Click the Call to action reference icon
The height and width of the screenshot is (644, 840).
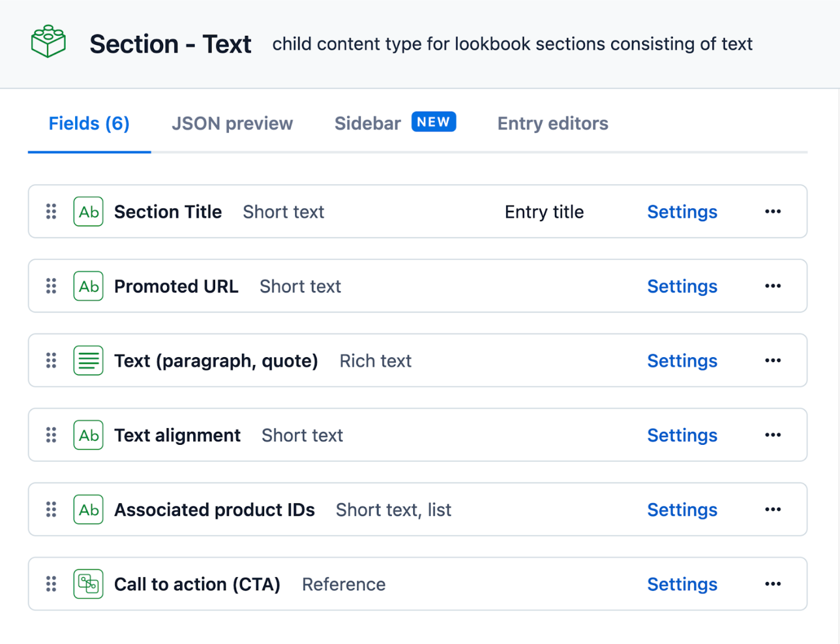tap(88, 584)
